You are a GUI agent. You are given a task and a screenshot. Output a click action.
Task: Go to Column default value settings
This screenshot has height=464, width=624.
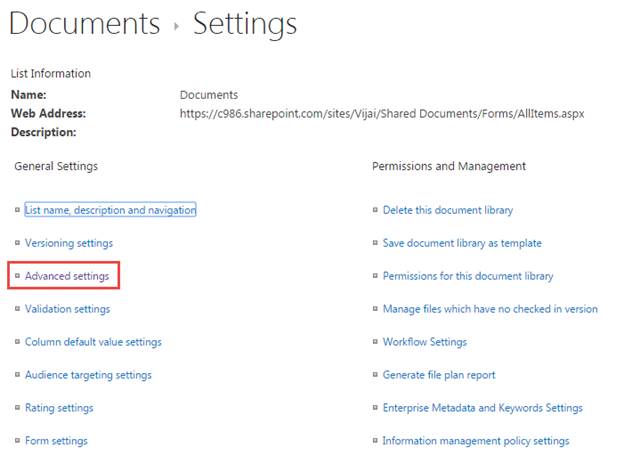point(93,342)
